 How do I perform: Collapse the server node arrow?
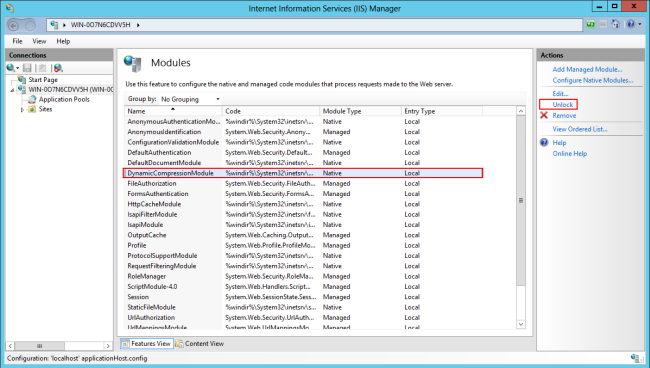[x=12, y=90]
